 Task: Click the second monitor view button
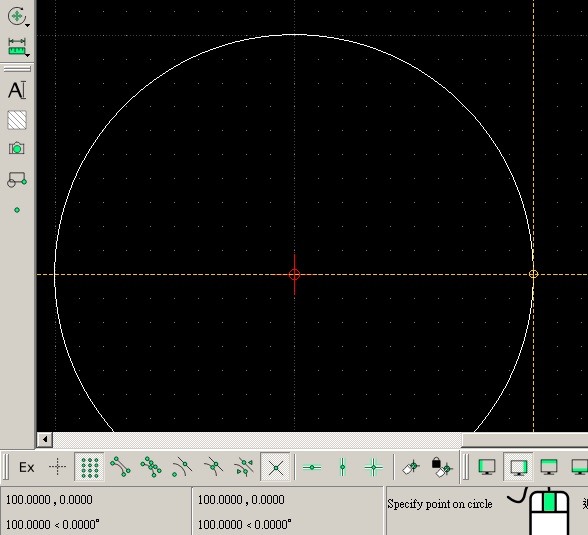point(518,467)
